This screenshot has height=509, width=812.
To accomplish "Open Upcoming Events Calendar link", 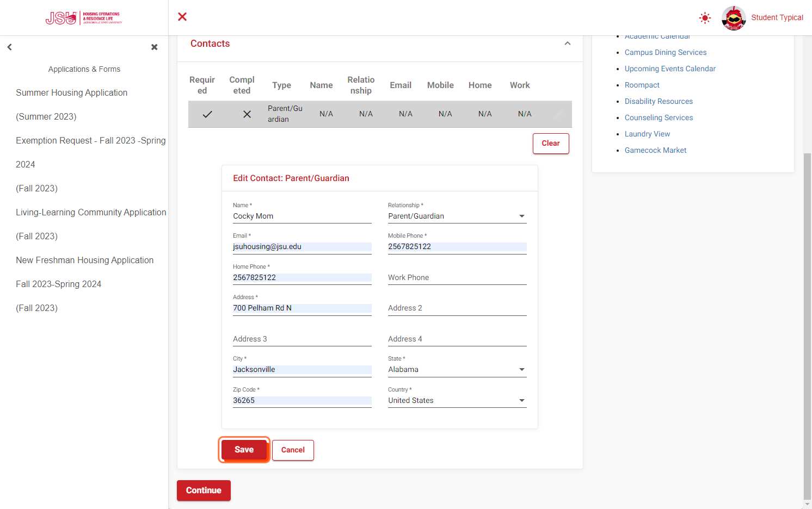I will pos(670,69).
